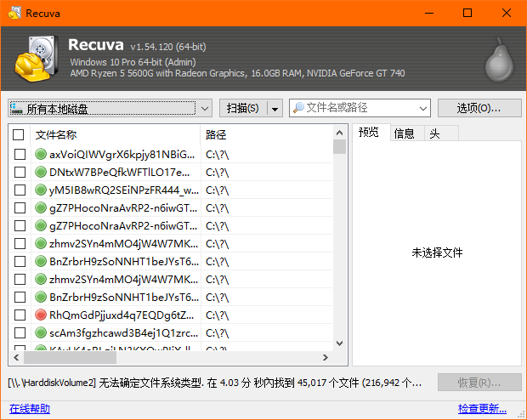
Task: Select the file RhQmGdPjjuxd4q7EQDg6tZ...
Action: [x=122, y=315]
